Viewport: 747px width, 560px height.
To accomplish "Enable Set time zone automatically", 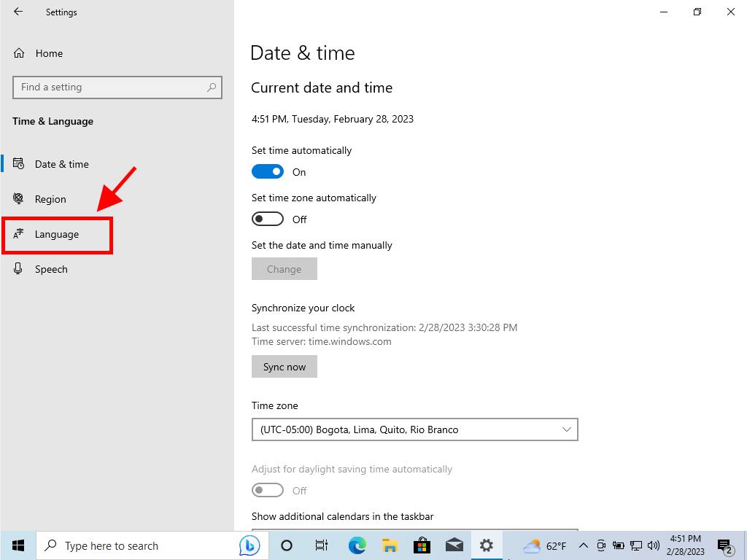I will click(x=267, y=219).
